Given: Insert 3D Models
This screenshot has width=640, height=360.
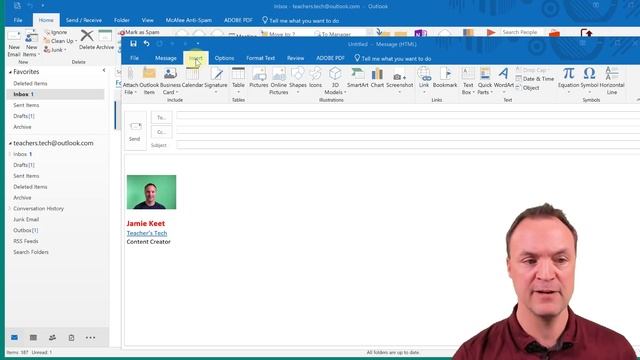Looking at the screenshot, I should [335, 81].
